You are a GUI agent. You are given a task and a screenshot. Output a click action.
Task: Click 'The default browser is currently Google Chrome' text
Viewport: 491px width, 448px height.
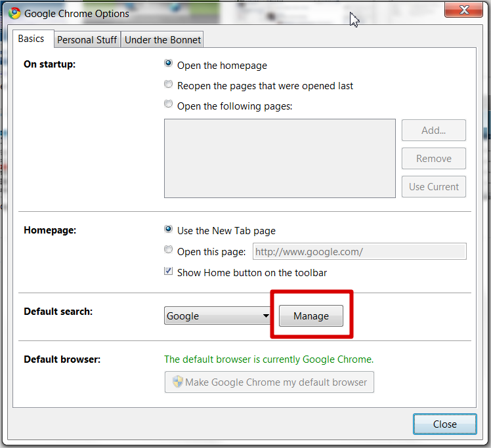[268, 359]
